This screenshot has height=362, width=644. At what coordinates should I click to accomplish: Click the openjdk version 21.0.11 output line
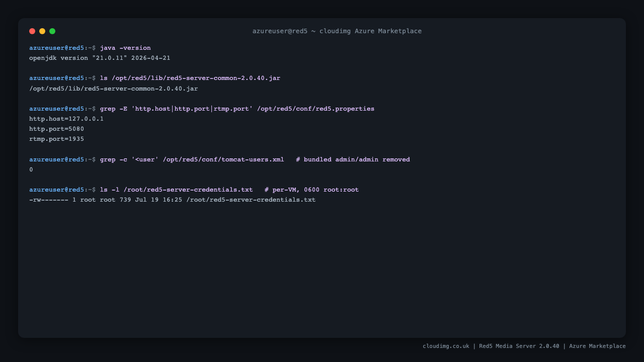click(100, 58)
